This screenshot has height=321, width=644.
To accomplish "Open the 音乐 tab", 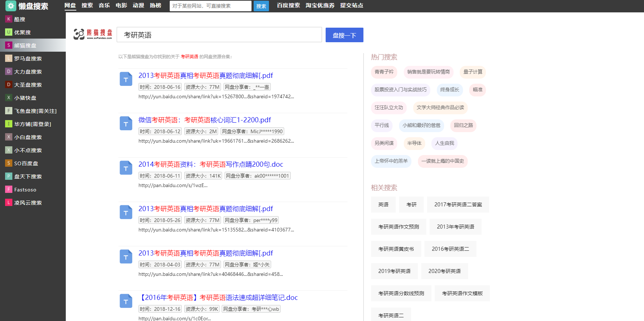I will pyautogui.click(x=104, y=5).
